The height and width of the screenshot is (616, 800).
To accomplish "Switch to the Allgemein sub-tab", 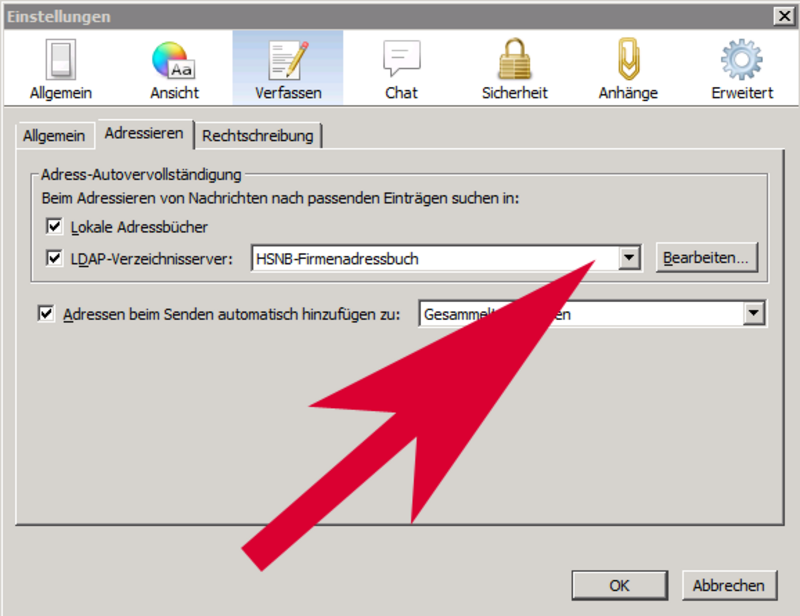I will [x=54, y=136].
